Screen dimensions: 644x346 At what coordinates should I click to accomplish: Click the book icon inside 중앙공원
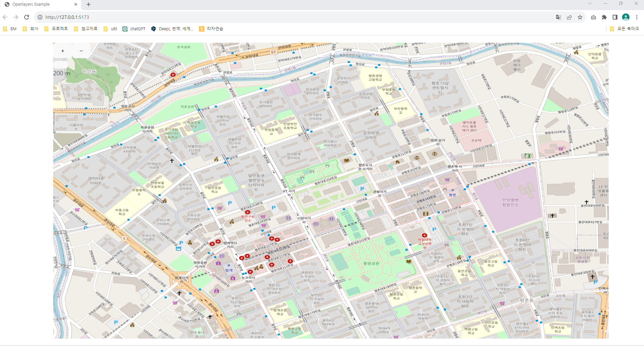coord(409,261)
